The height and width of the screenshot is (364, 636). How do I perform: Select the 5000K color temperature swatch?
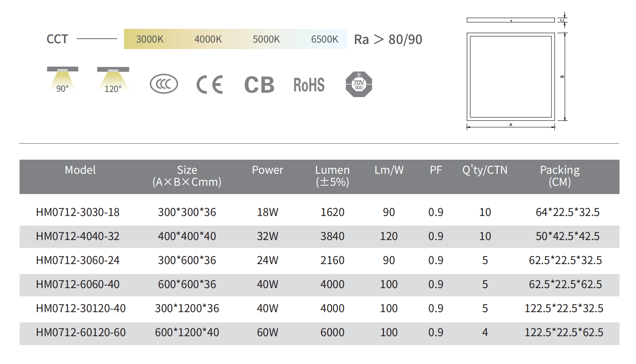[266, 39]
